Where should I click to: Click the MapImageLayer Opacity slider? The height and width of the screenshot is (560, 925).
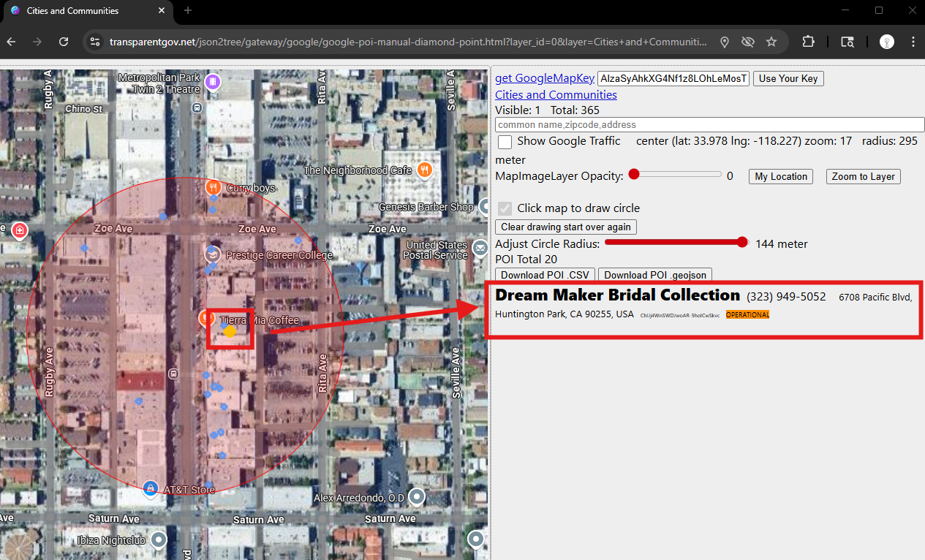click(x=675, y=174)
